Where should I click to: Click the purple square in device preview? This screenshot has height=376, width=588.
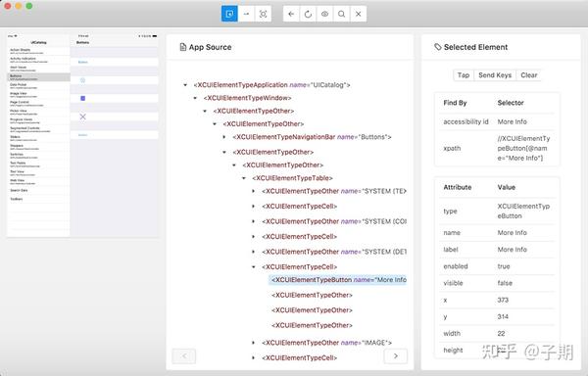[83, 99]
